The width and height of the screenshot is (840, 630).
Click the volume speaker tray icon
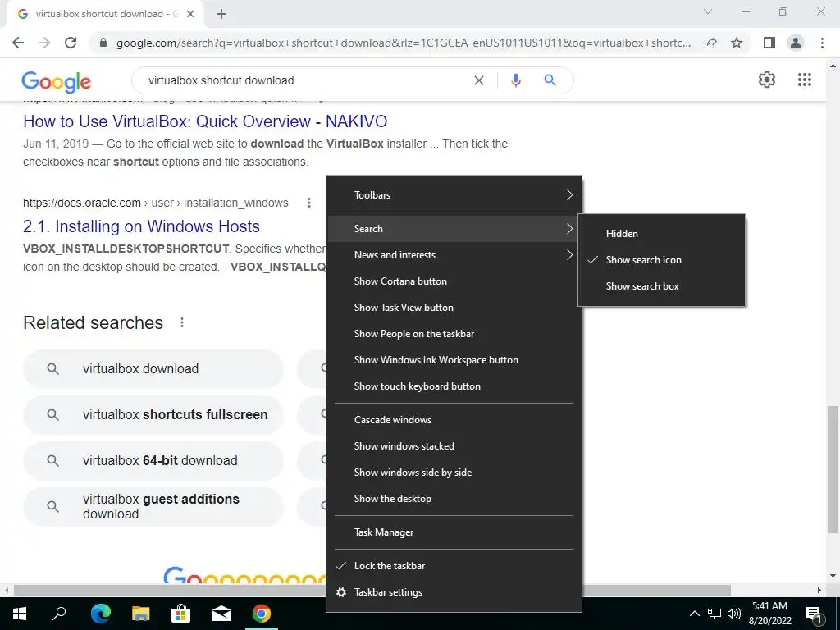734,614
